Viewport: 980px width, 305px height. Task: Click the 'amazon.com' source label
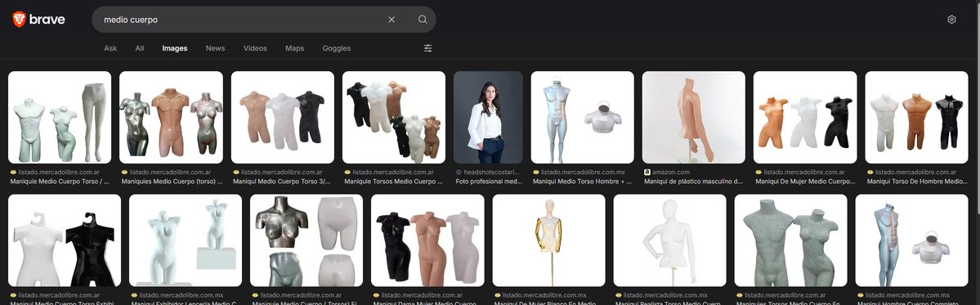coord(671,172)
